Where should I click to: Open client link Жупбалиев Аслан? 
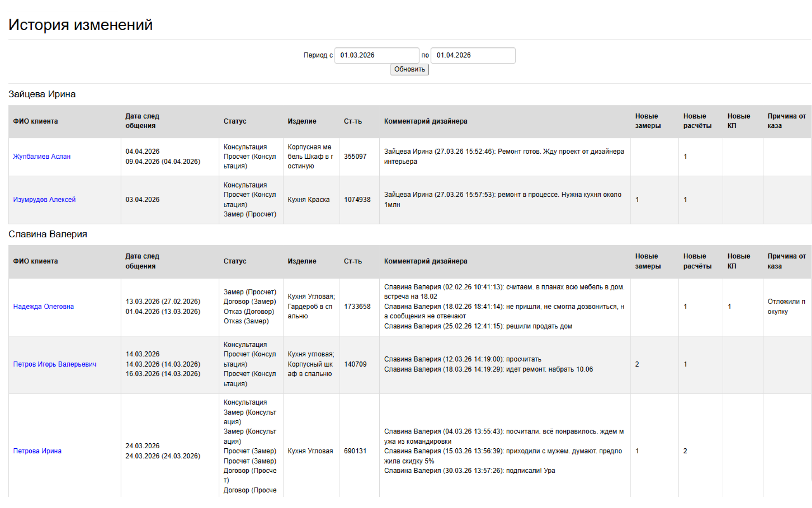pos(42,157)
